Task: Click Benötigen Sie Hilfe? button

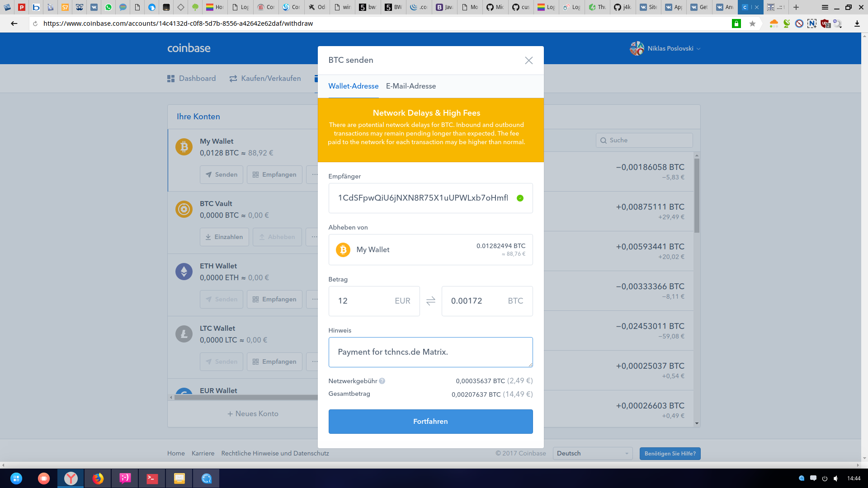Action: click(670, 454)
